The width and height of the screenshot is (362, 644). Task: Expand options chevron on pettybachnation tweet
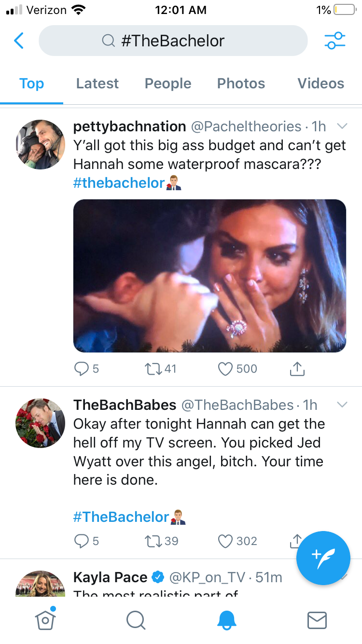tap(342, 126)
